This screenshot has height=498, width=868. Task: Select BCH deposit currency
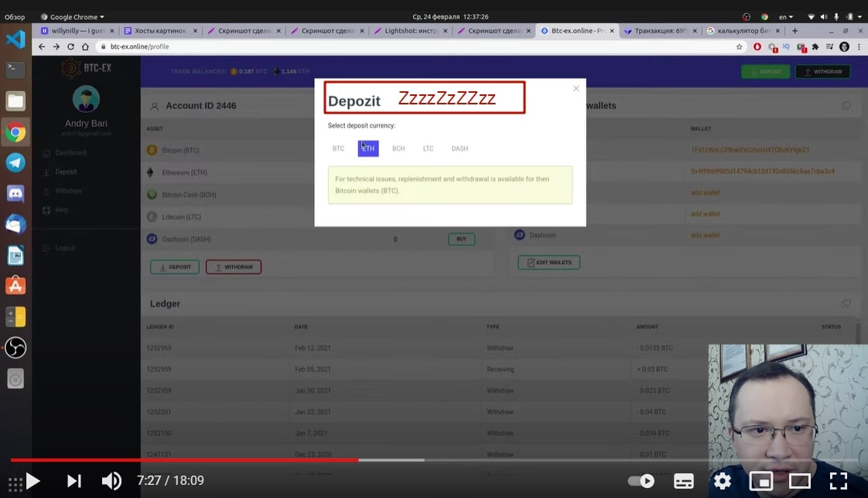point(398,148)
